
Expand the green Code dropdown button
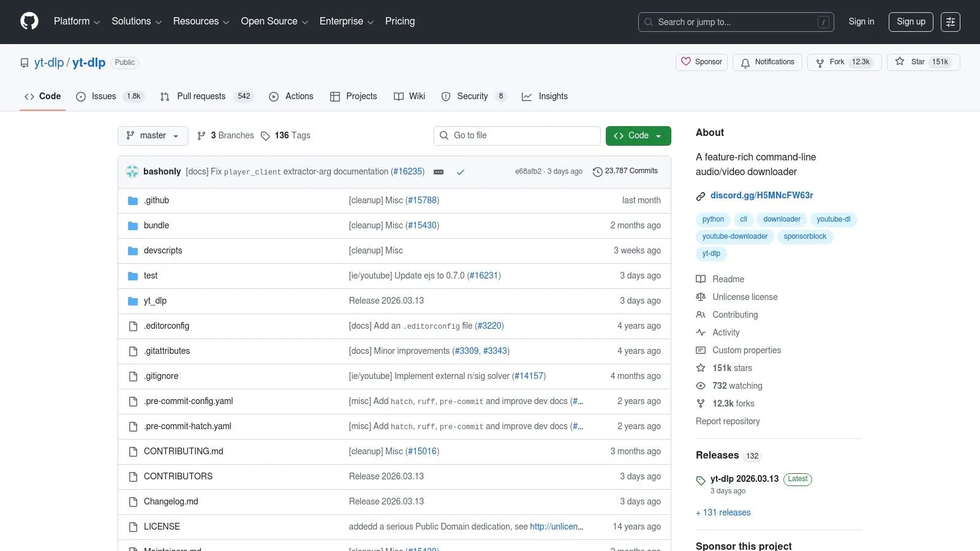(638, 135)
